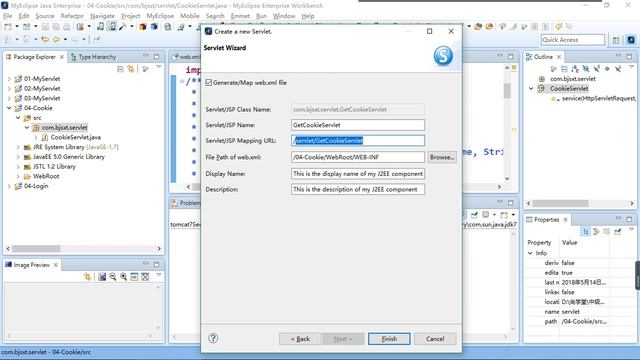Open the Window menu

pyautogui.click(x=284, y=16)
